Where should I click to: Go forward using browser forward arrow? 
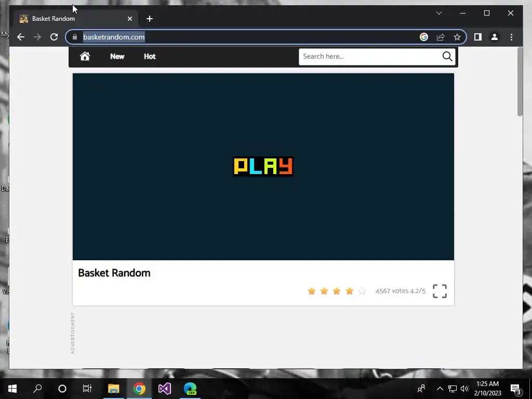click(x=37, y=37)
